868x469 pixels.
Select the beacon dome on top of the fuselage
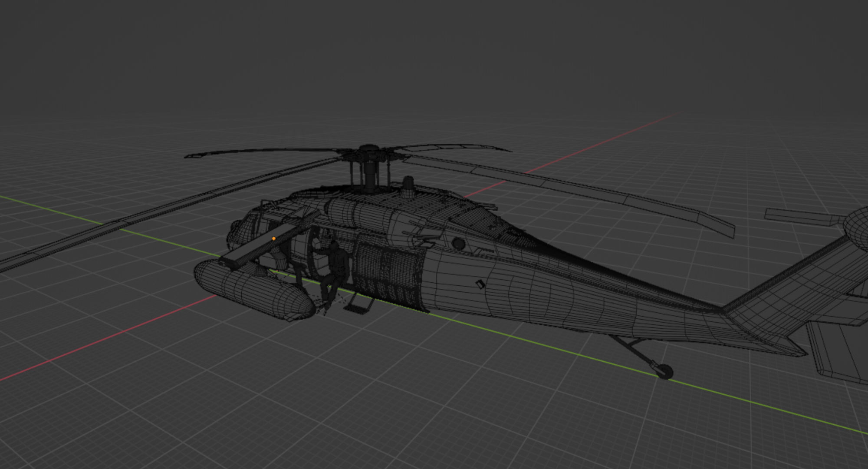point(408,187)
